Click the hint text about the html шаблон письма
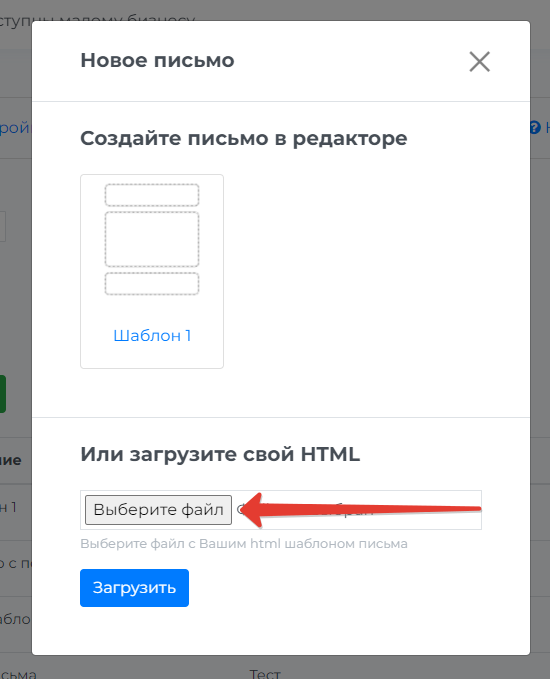This screenshot has height=679, width=550. pos(244,543)
